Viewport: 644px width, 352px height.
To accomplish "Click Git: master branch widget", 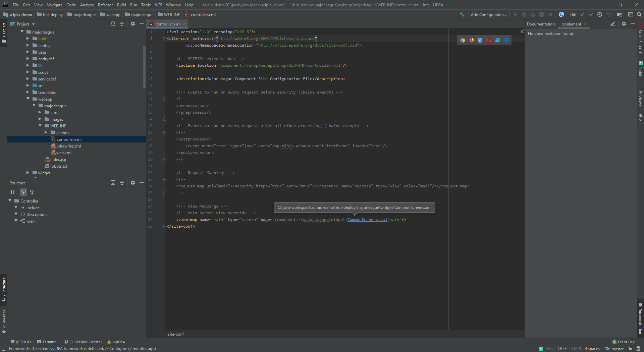I will pos(614,349).
